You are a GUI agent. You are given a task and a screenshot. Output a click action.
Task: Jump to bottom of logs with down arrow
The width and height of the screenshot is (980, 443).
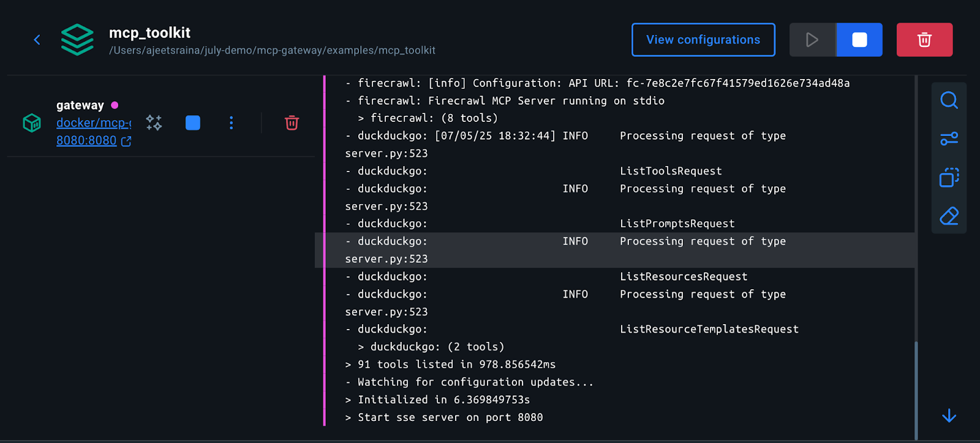click(949, 416)
